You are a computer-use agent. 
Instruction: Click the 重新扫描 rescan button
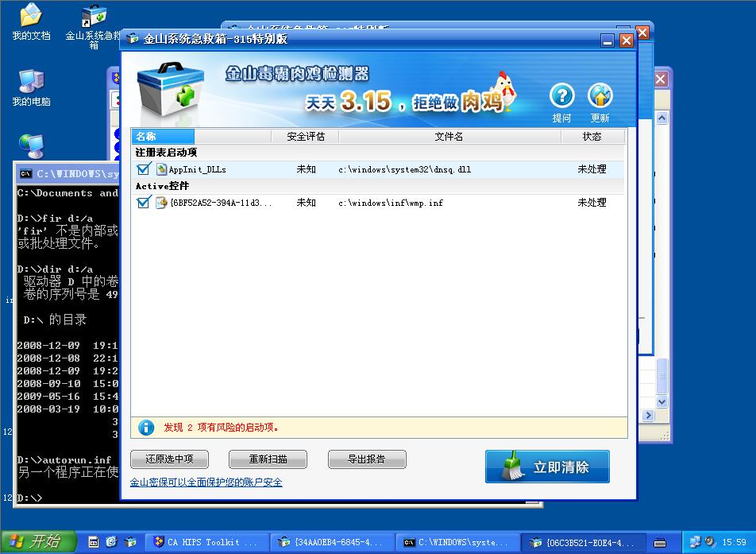(268, 459)
